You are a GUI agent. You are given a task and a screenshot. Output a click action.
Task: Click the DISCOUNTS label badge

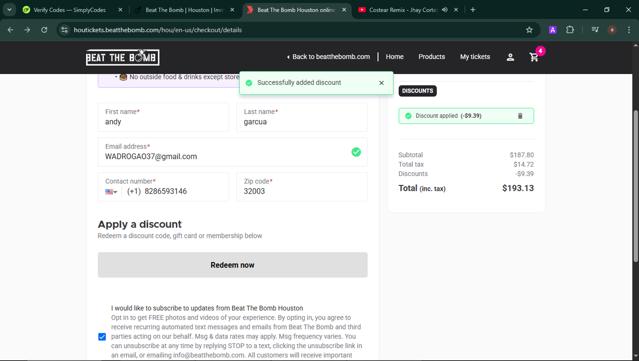(x=417, y=91)
